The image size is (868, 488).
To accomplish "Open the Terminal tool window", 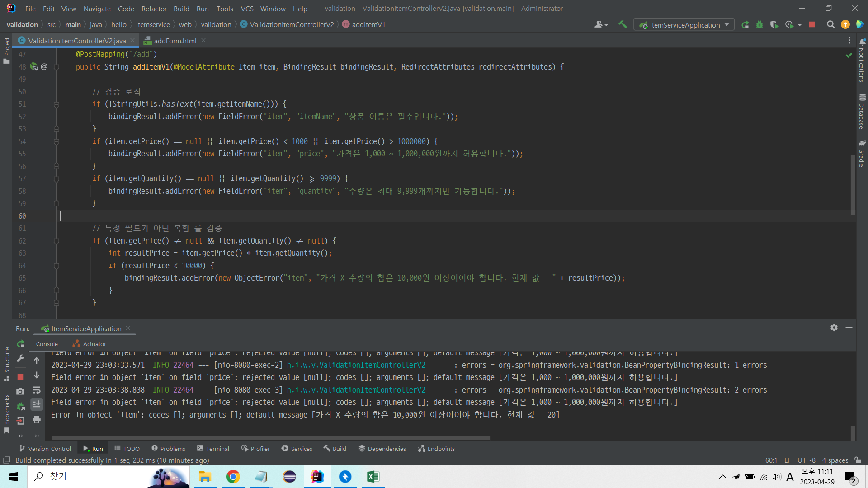I will [x=213, y=449].
